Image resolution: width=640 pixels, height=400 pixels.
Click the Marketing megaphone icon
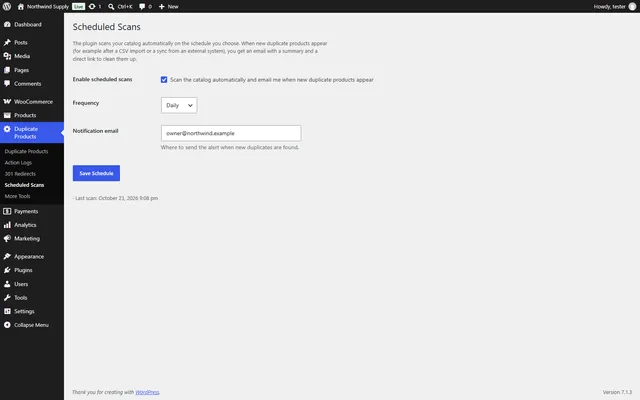click(7, 238)
